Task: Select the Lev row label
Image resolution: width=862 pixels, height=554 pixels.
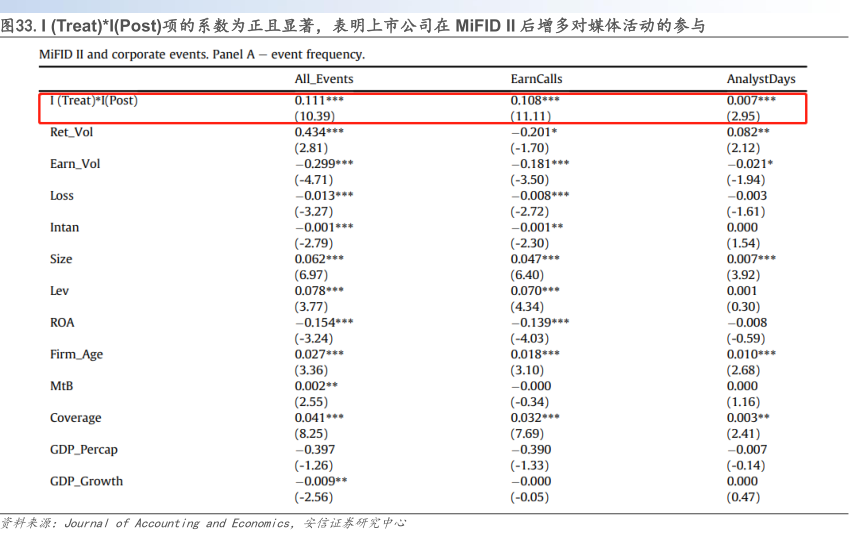Action: (59, 291)
